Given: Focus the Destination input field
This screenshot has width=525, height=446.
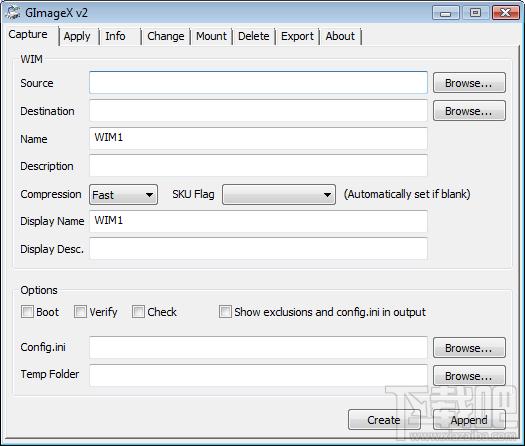Looking at the screenshot, I should (258, 111).
